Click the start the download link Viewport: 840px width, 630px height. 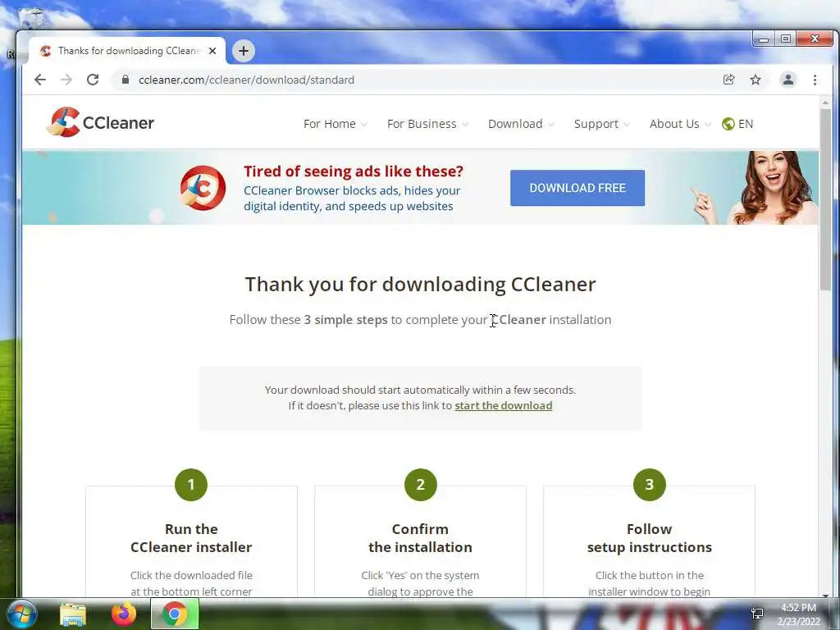coord(504,405)
